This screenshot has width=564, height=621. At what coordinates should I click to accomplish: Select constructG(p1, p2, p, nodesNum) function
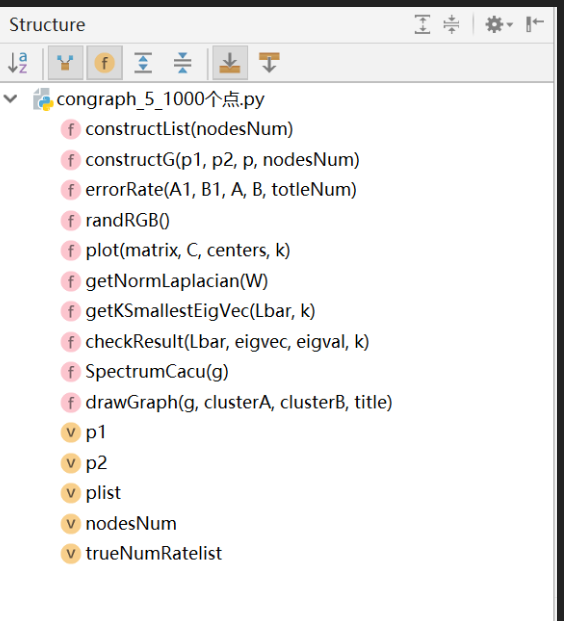(x=222, y=160)
